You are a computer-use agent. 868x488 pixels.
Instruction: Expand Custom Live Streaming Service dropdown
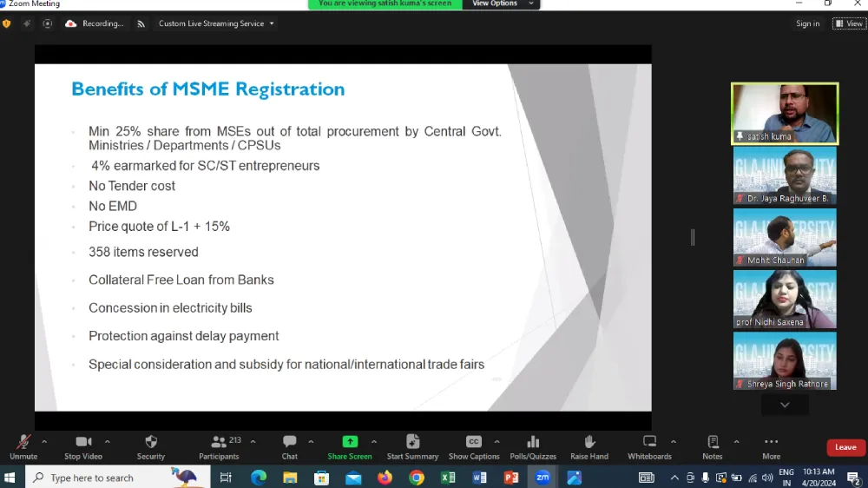pos(216,23)
